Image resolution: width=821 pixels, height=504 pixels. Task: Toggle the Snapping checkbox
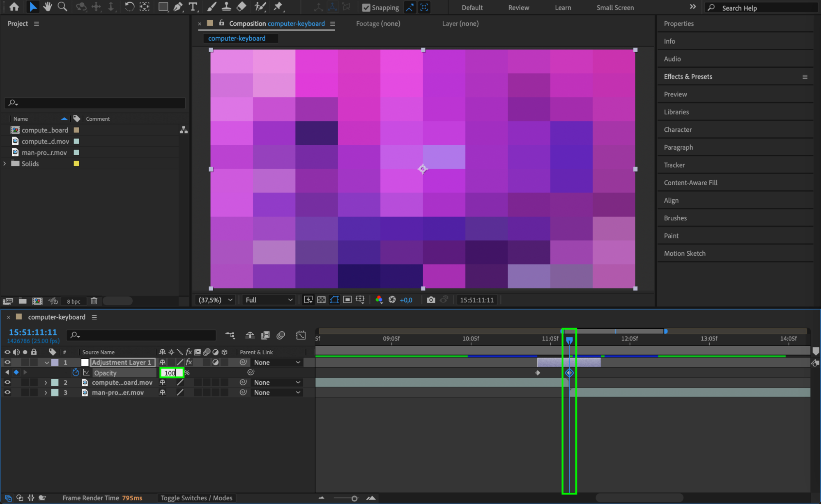[366, 7]
